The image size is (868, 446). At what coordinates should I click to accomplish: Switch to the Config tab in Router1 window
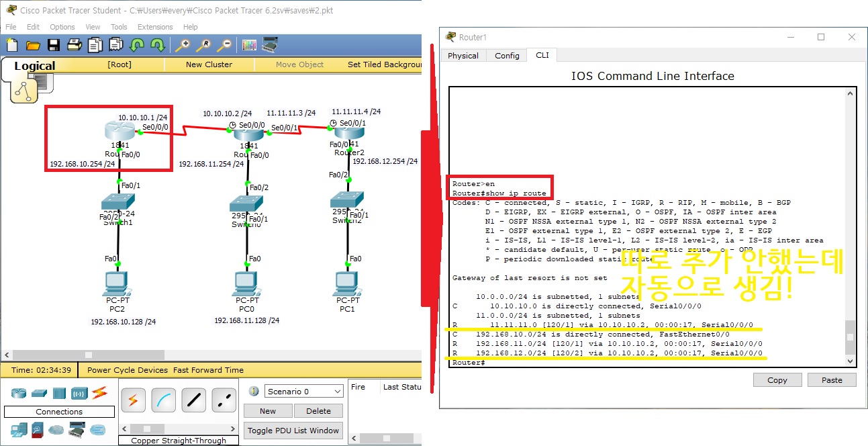(x=507, y=56)
